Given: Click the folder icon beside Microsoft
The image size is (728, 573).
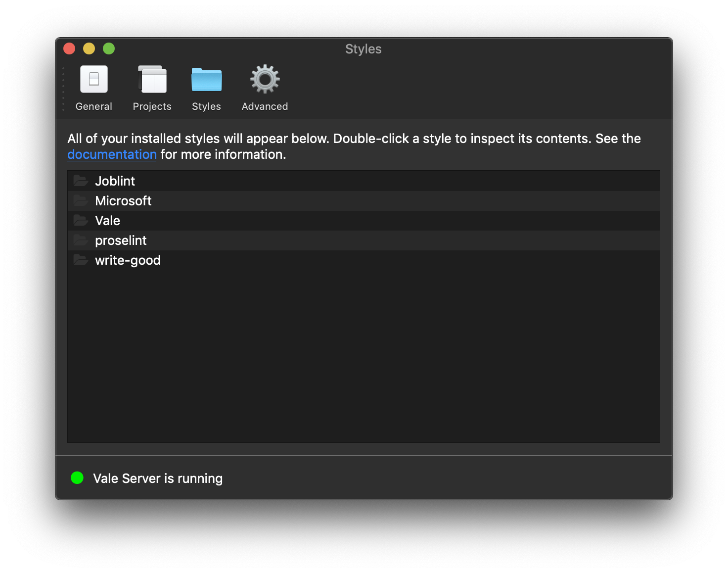Looking at the screenshot, I should 81,200.
